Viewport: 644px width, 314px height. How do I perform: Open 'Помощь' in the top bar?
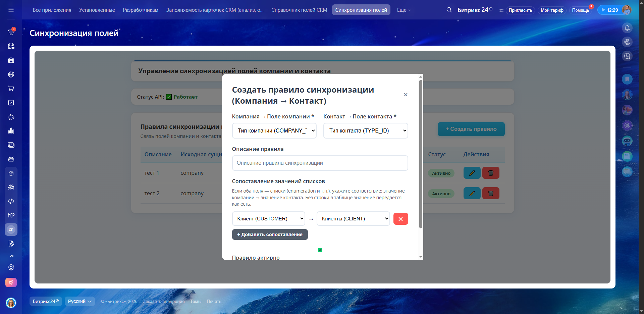tap(581, 10)
